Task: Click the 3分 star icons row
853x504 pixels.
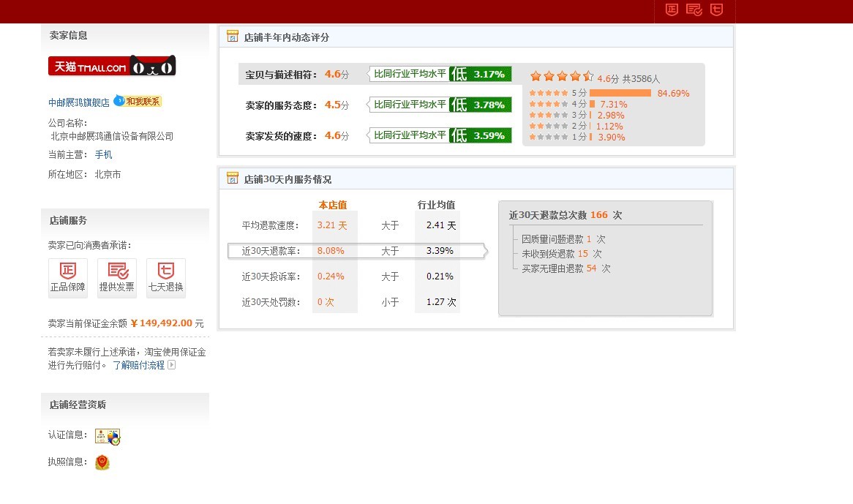Action: click(549, 115)
